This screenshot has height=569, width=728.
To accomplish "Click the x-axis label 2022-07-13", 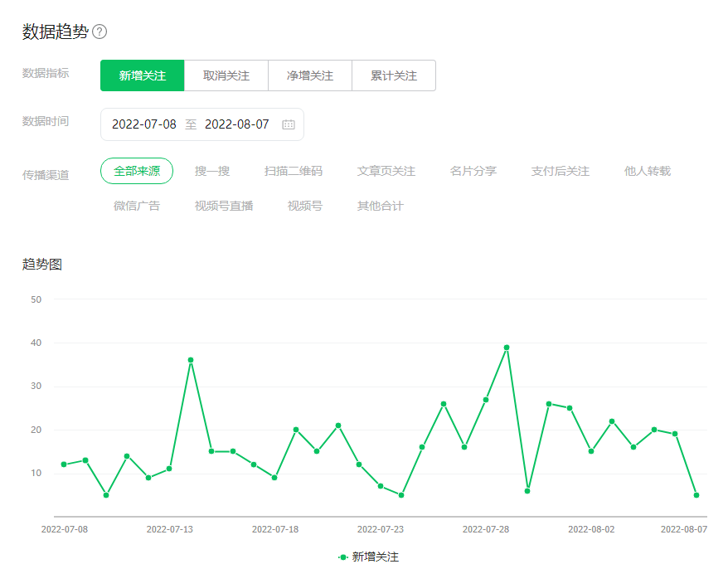I will 169,529.
